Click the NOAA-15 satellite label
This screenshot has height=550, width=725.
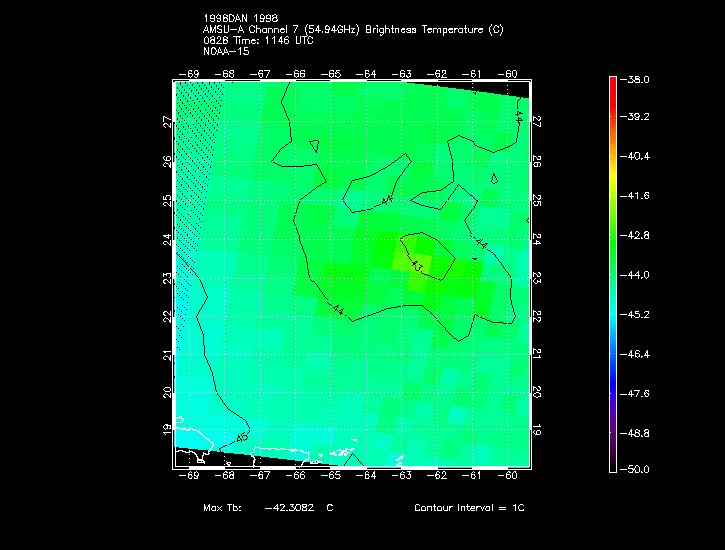coord(224,50)
